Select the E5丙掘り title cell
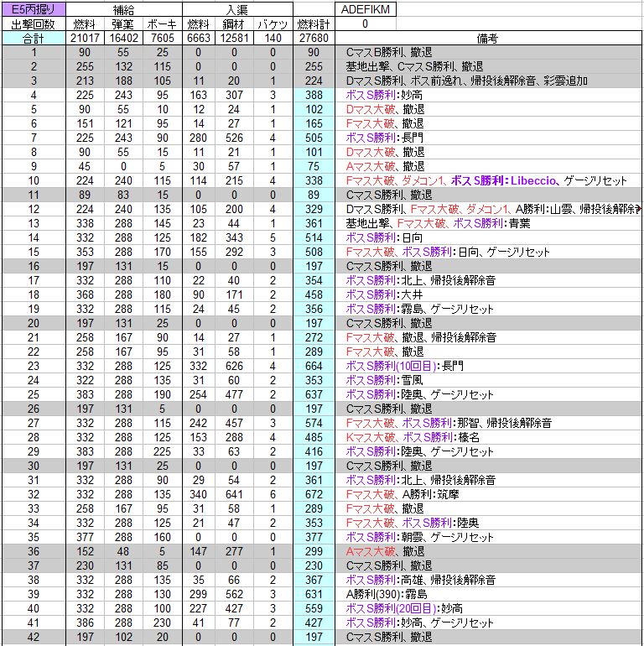Image resolution: width=644 pixels, height=646 pixels. [34, 9]
